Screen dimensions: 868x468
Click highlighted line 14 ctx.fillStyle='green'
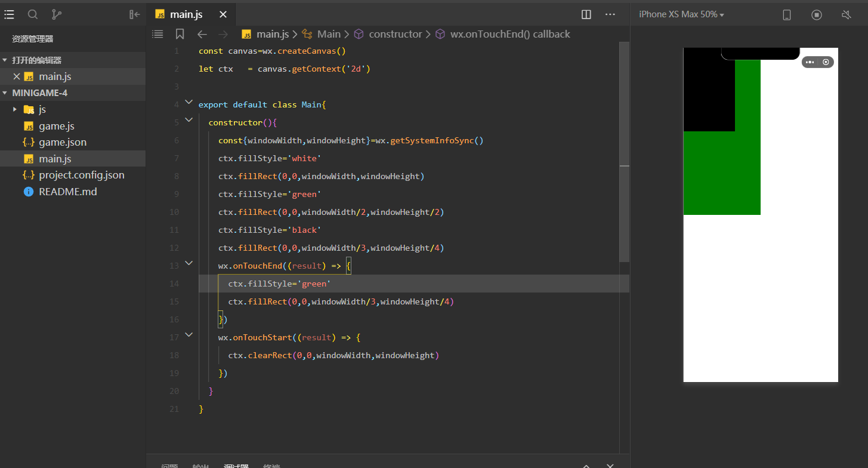[279, 284]
